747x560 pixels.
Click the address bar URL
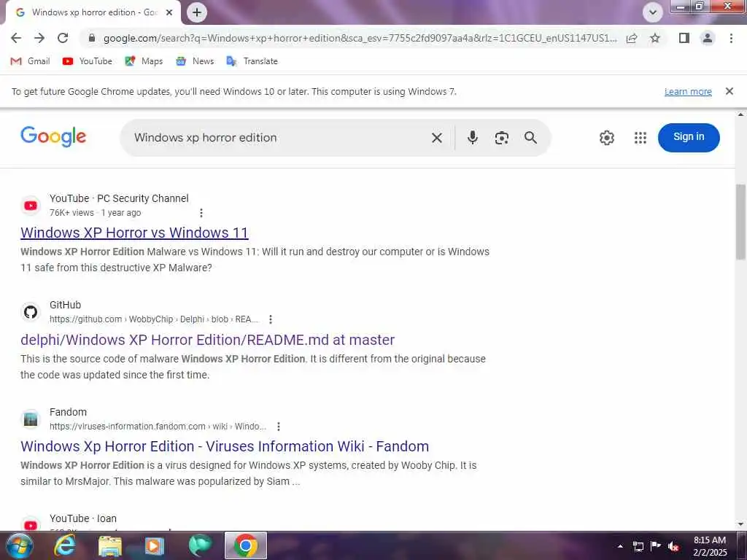(x=360, y=38)
